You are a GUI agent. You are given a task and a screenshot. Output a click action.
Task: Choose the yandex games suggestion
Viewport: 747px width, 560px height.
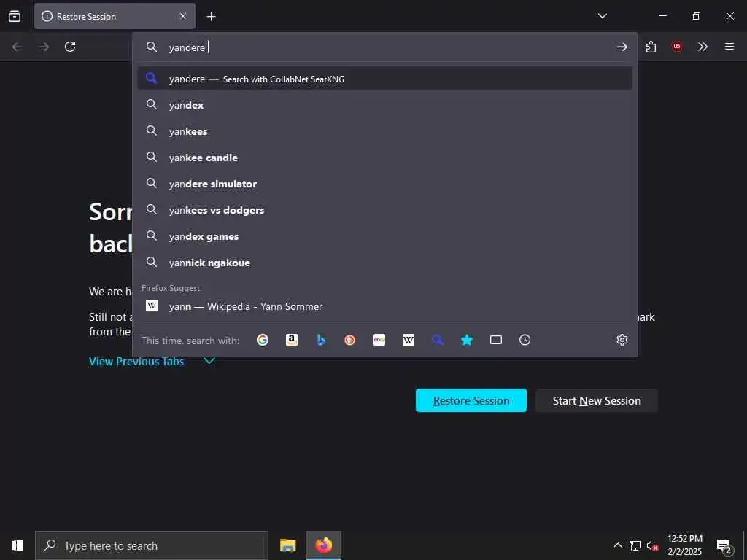(385, 236)
